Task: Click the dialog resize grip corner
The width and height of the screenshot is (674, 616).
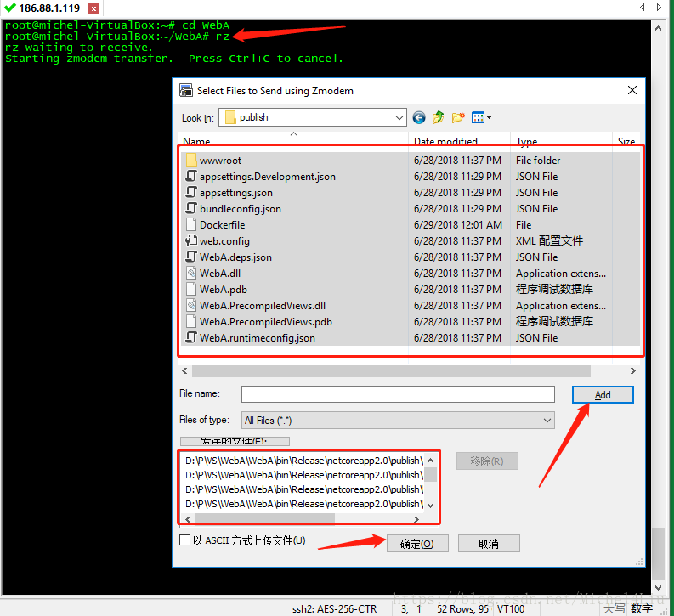Action: [x=640, y=562]
